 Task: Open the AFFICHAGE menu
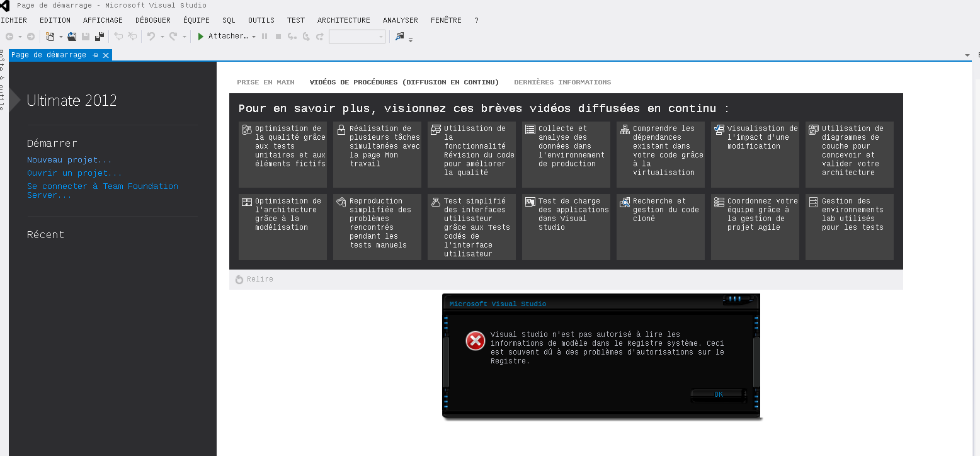point(103,20)
